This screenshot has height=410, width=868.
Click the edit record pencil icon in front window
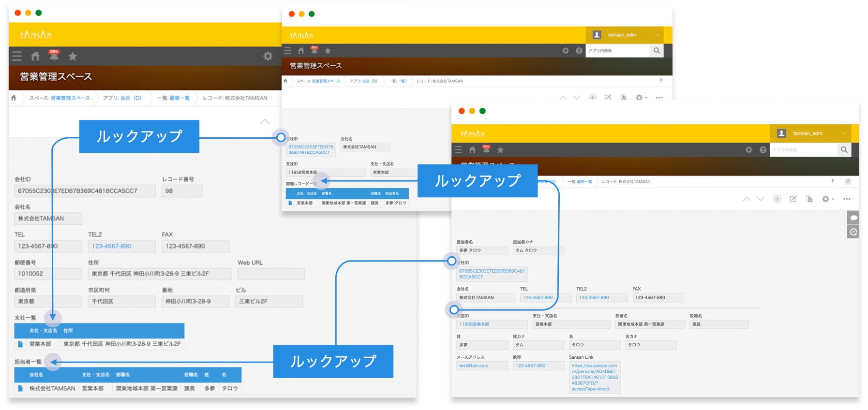coord(793,199)
